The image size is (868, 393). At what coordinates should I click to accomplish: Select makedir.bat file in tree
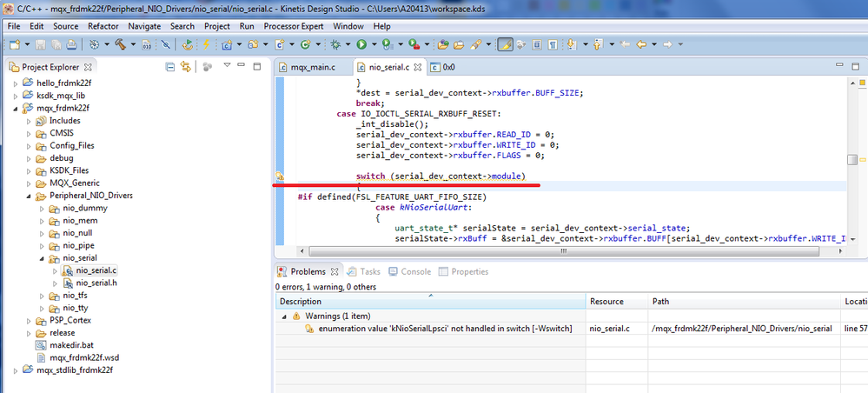(66, 345)
